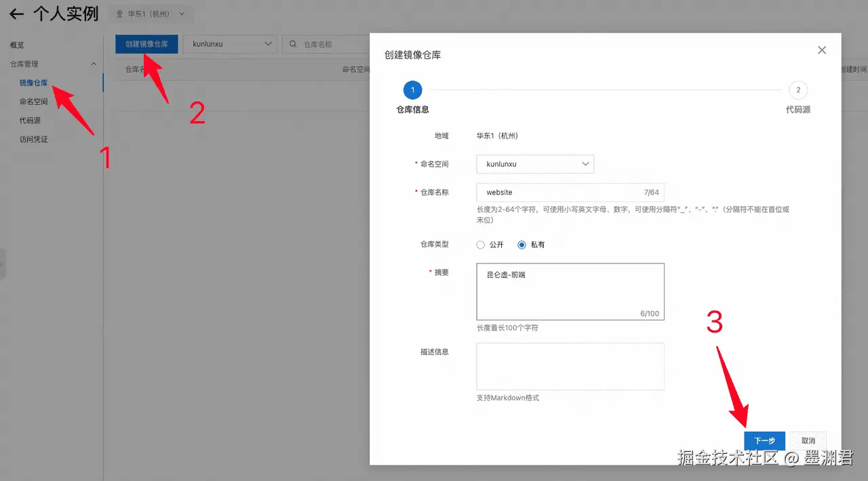The width and height of the screenshot is (868, 481).
Task: Click the 摘要 text area
Action: (570, 291)
